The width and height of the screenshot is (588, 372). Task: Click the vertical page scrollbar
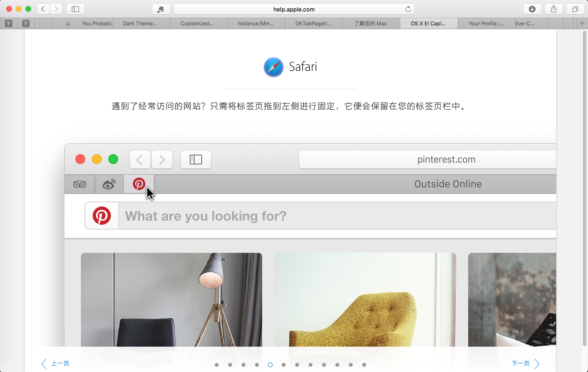tap(584, 188)
